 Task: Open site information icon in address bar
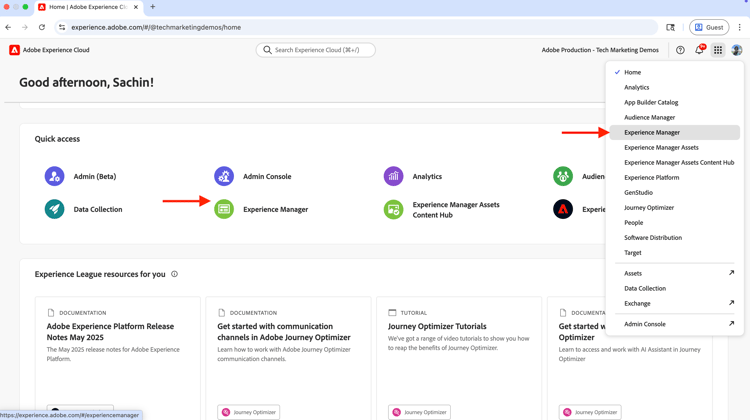click(x=62, y=27)
